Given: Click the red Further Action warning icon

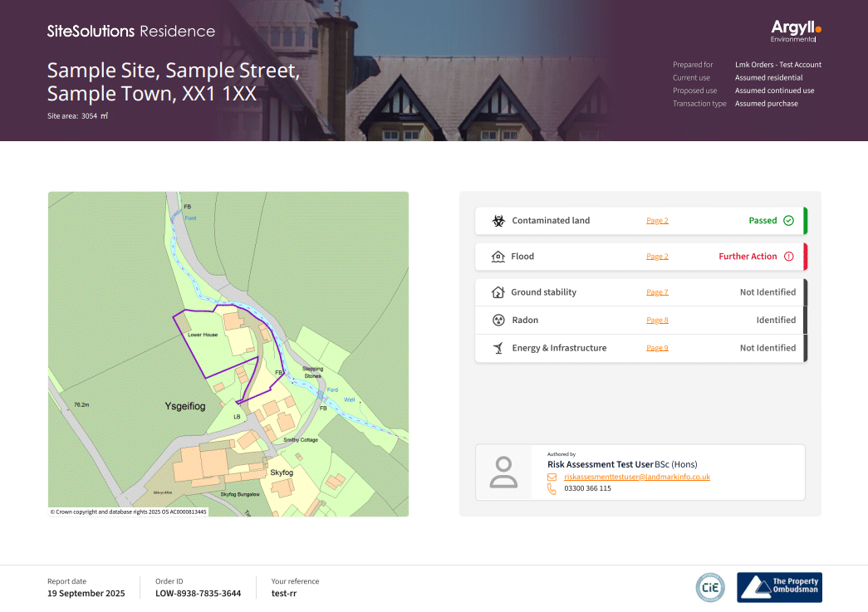Looking at the screenshot, I should 788,257.
